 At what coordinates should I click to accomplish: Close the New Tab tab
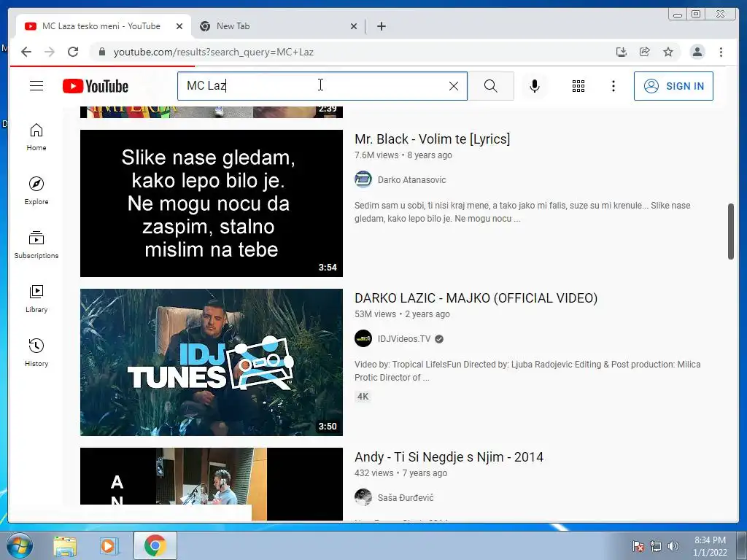click(x=354, y=26)
